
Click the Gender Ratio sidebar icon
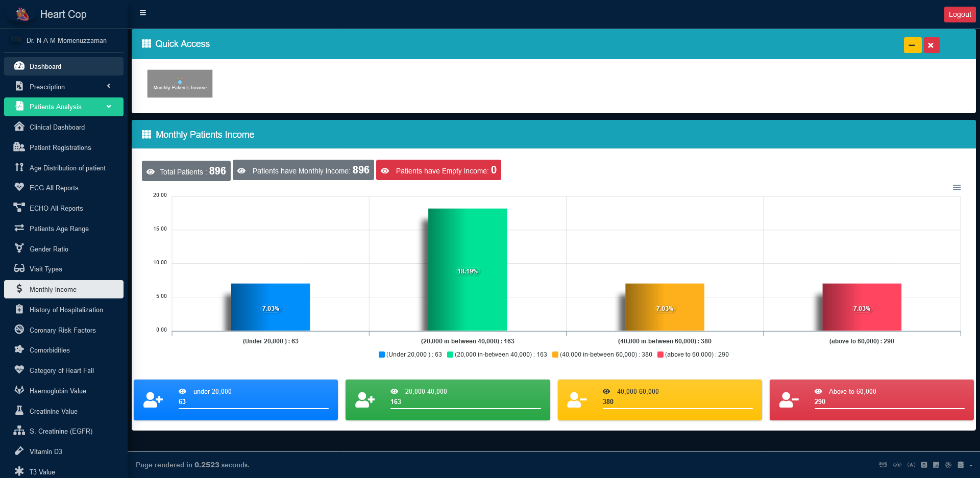coord(19,248)
